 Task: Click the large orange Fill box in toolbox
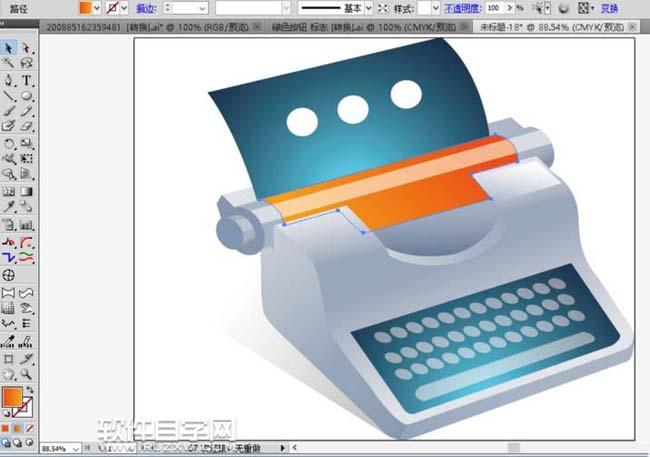pos(12,397)
